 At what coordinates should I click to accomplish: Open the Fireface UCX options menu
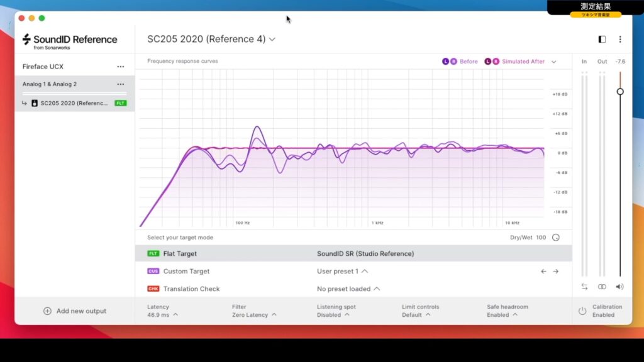coord(120,67)
